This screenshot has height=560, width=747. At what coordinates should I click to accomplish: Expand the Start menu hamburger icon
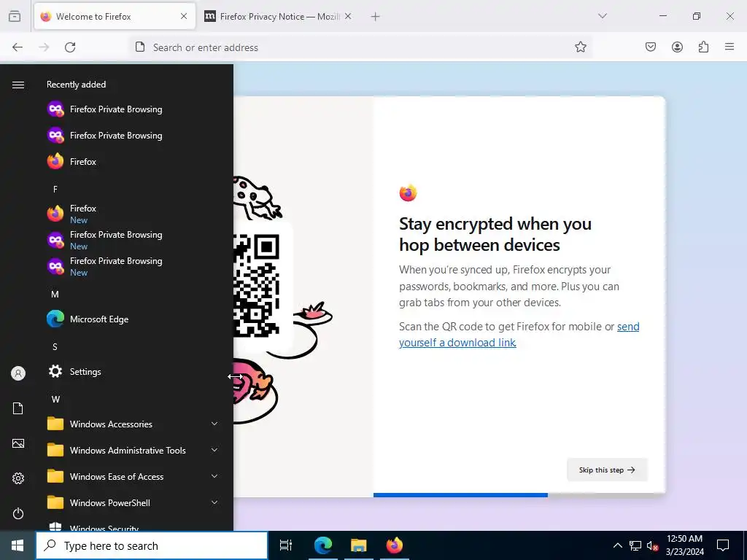(x=18, y=85)
